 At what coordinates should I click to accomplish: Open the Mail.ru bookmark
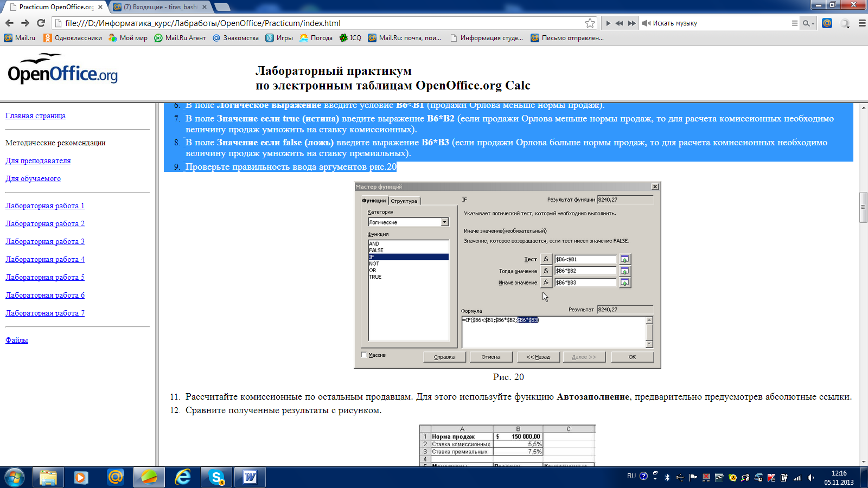click(x=20, y=38)
